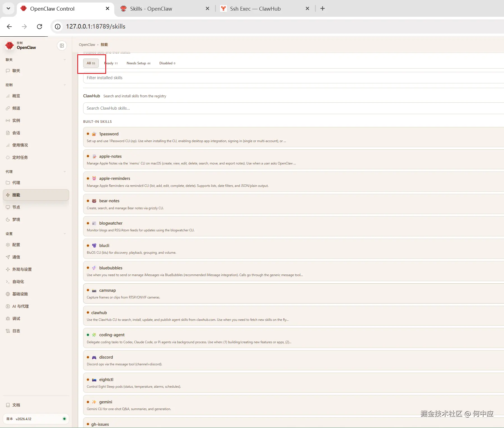
Task: Open the blogwatcher skill card
Action: pyautogui.click(x=293, y=227)
